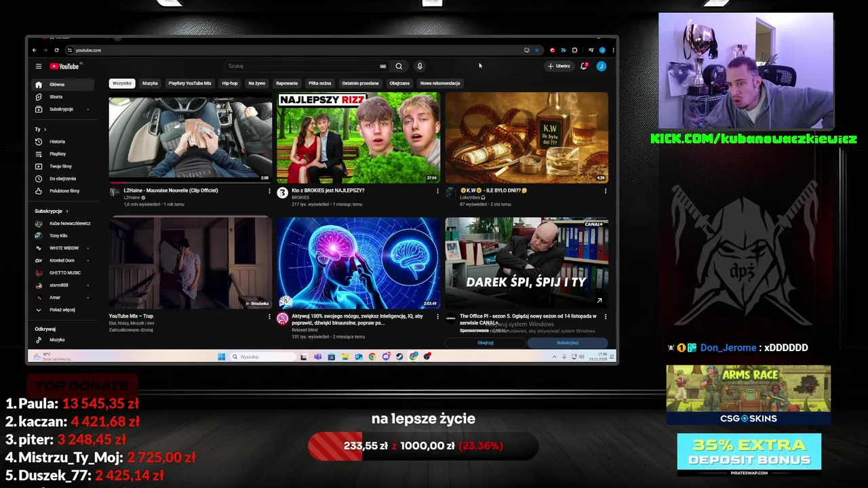Open Główna in the sidebar

coord(64,85)
